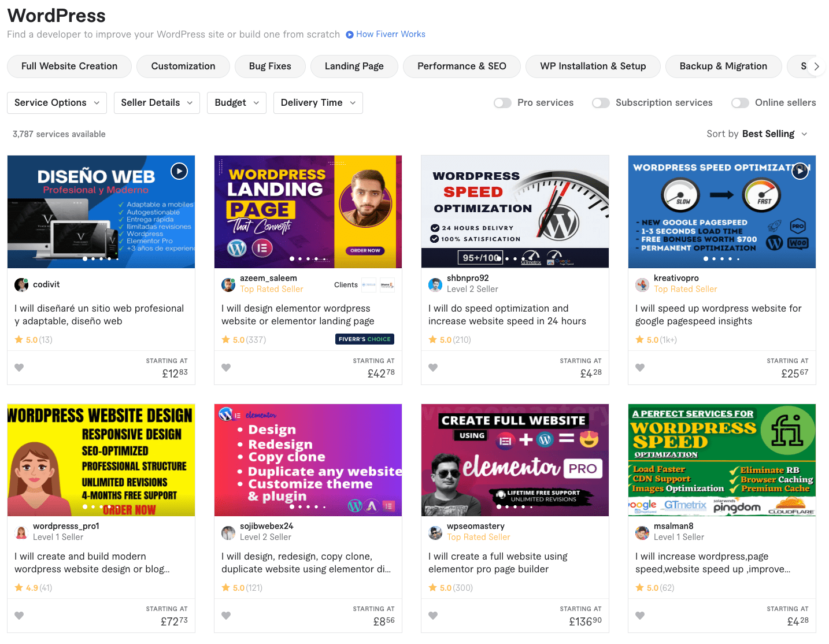Select wpseomastery's profile avatar
829x644 pixels.
(435, 532)
